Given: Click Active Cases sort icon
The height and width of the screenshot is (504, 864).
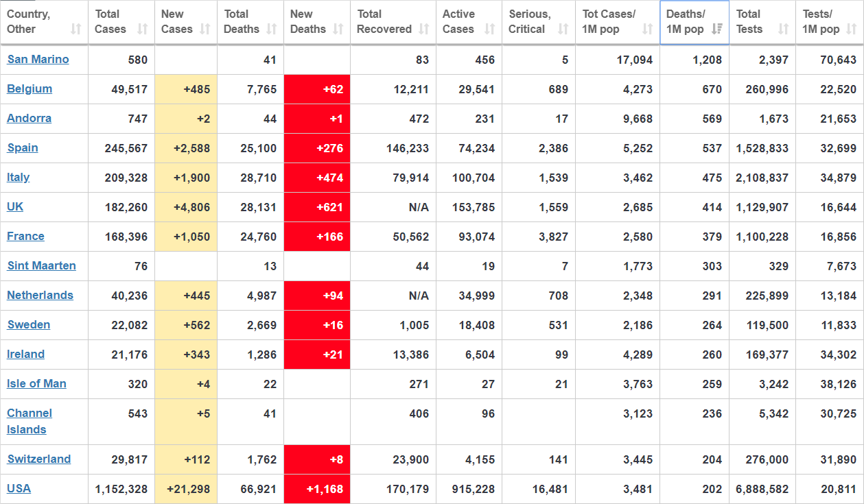Looking at the screenshot, I should pyautogui.click(x=489, y=29).
